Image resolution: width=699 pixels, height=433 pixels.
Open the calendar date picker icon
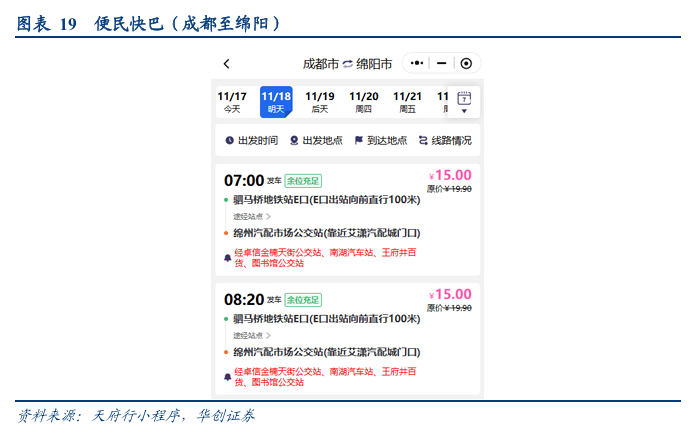(463, 101)
